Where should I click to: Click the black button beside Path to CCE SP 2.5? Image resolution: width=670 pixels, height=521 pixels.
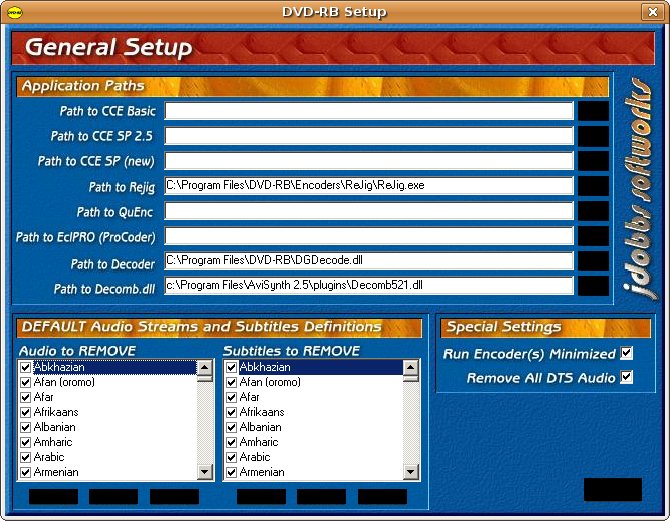594,136
